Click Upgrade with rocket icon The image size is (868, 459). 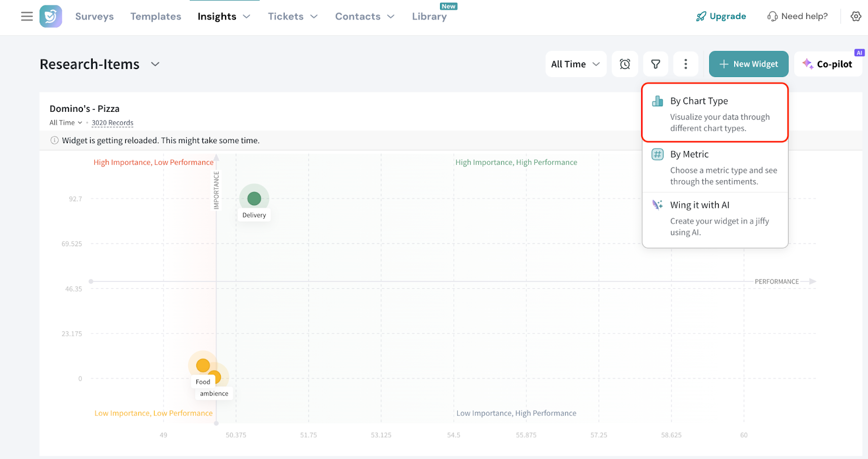pyautogui.click(x=721, y=16)
